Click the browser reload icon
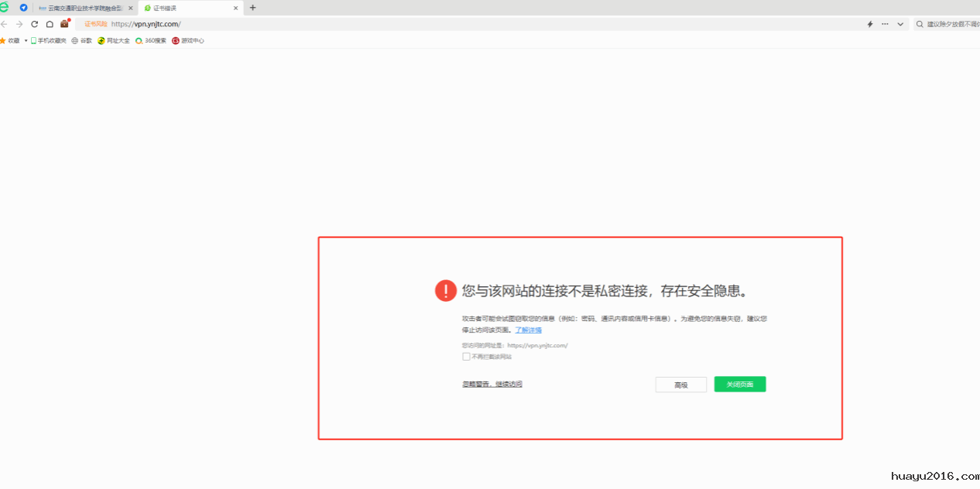The image size is (980, 489). click(x=34, y=24)
